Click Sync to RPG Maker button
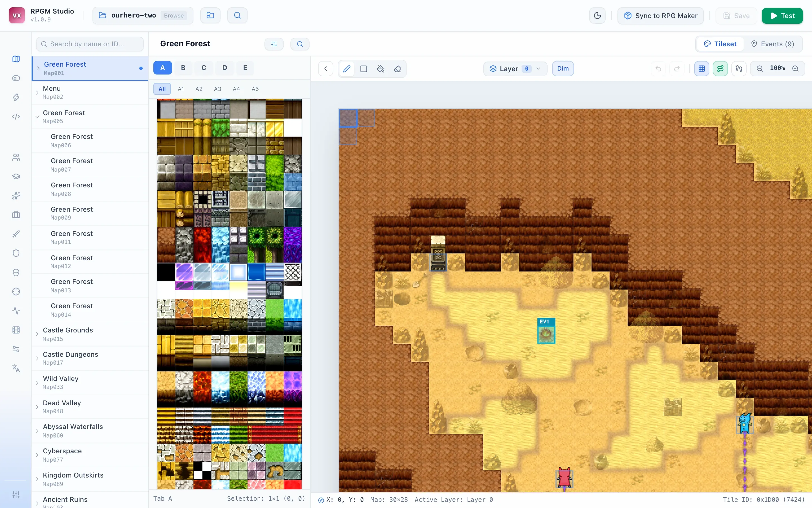 (660, 16)
